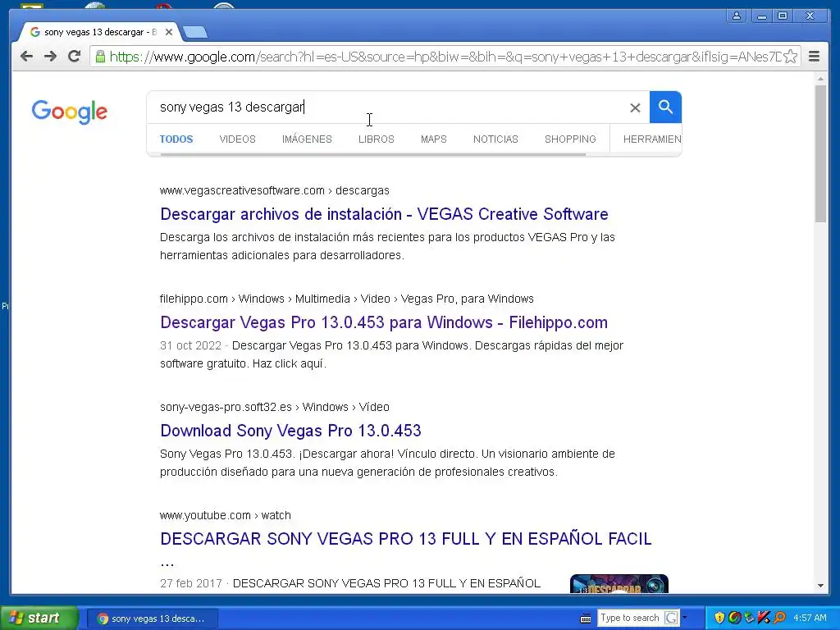Open Descargar archivos de instalación VEGAS link
The image size is (840, 630).
click(384, 214)
